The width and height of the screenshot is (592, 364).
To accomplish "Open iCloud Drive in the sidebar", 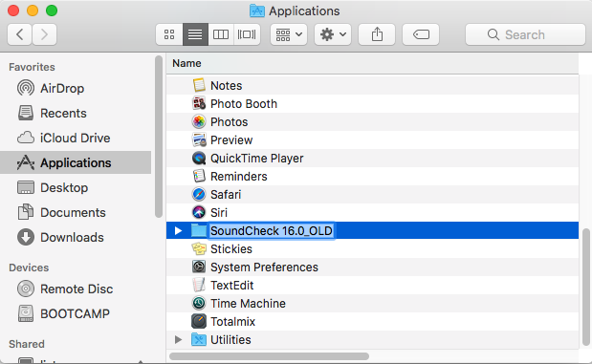I will click(76, 139).
